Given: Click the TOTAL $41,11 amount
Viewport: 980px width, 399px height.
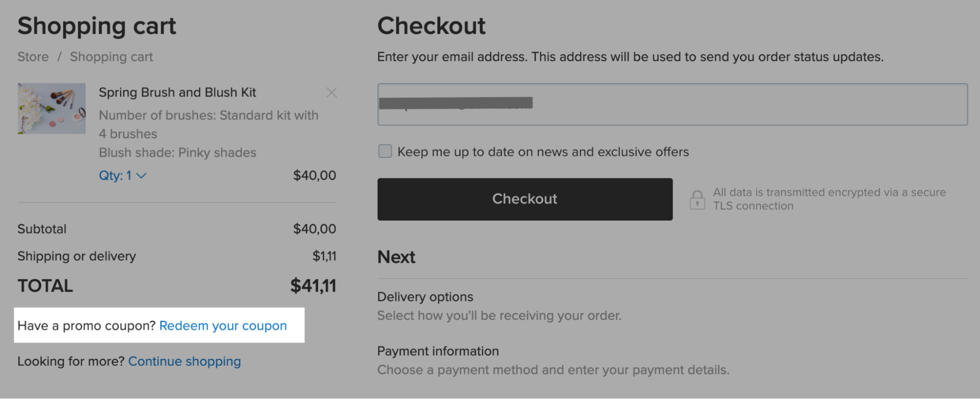Looking at the screenshot, I should (313, 285).
